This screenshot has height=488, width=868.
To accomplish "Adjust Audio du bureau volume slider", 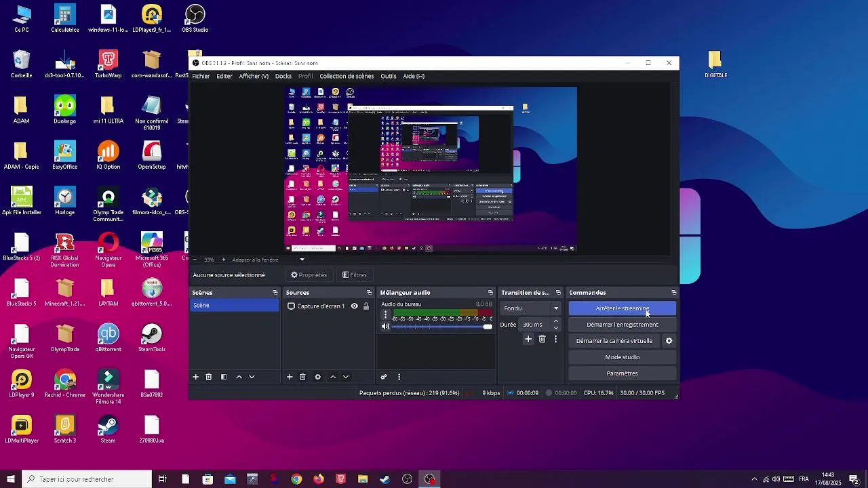I will pos(442,327).
